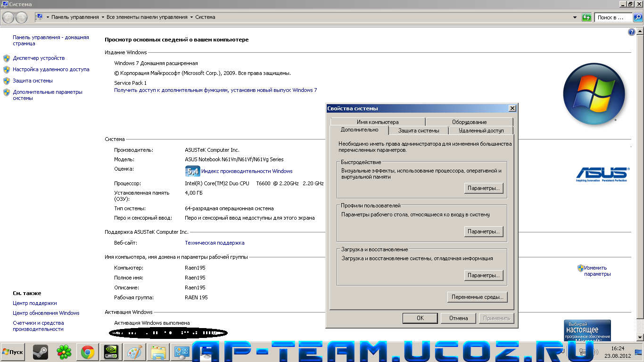
Task: Open Центр обновления Windows link
Action: coord(46,313)
